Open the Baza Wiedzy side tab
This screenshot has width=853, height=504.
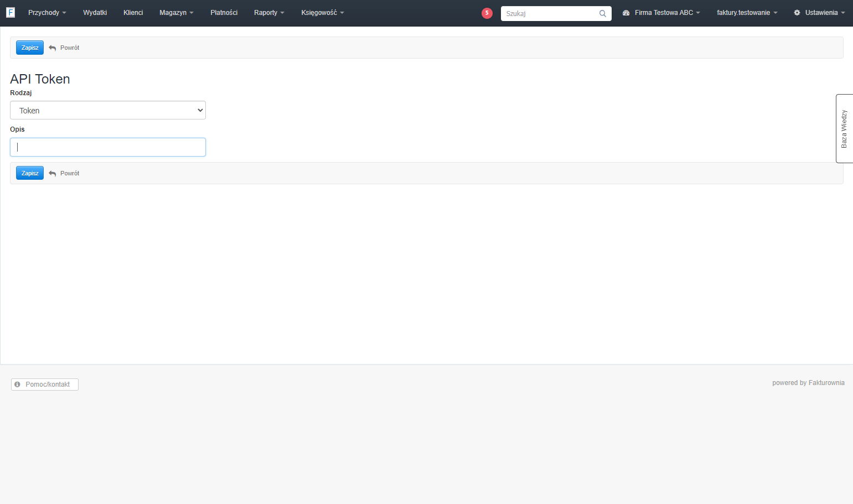click(844, 128)
